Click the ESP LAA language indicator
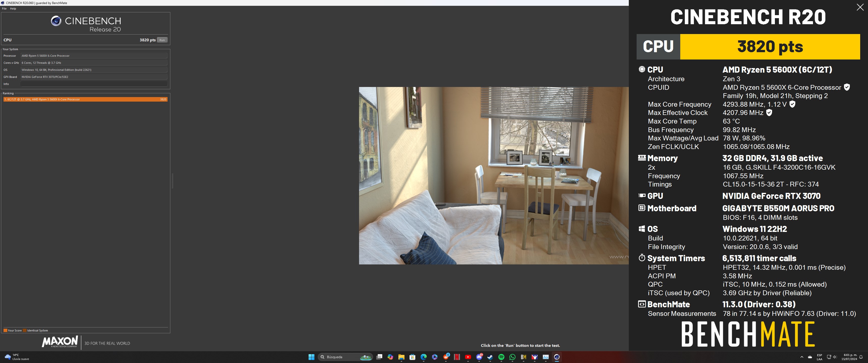868x363 pixels. pos(820,357)
